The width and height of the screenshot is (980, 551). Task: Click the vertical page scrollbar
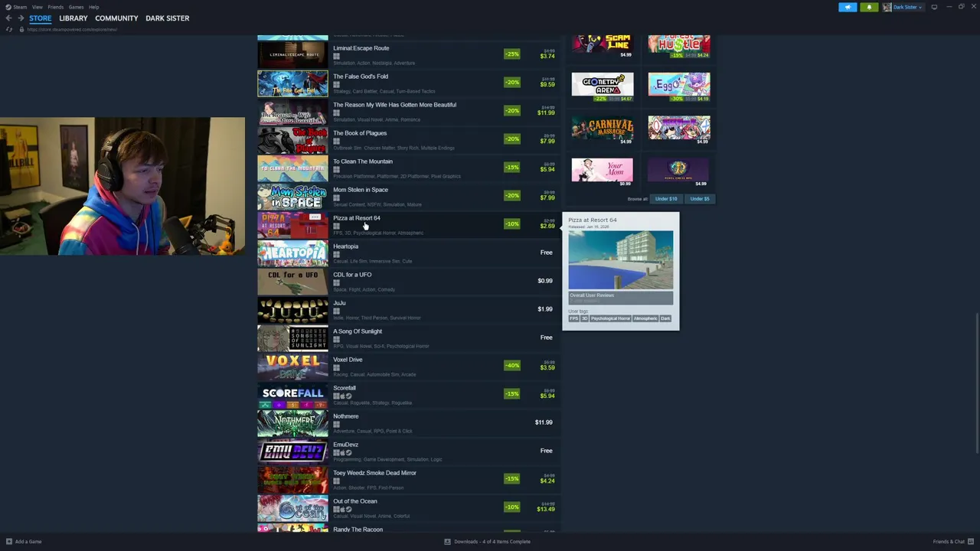[976, 383]
